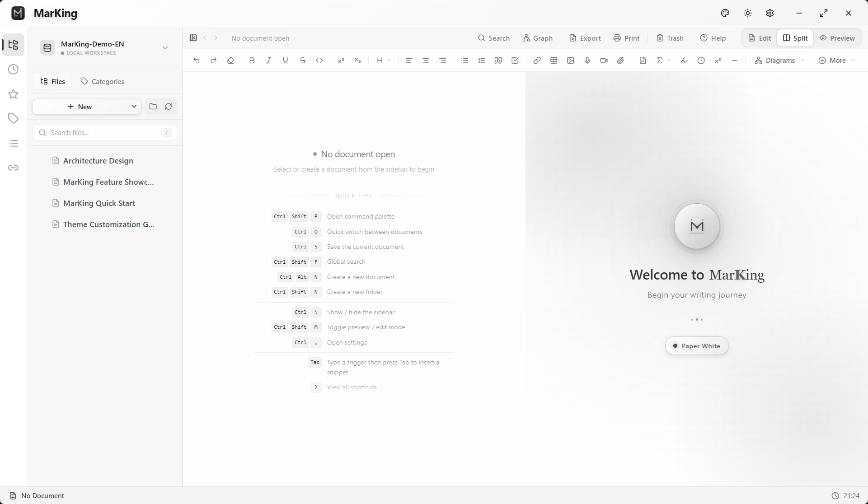Insert audio with the microphone icon
This screenshot has height=504, width=868.
587,60
